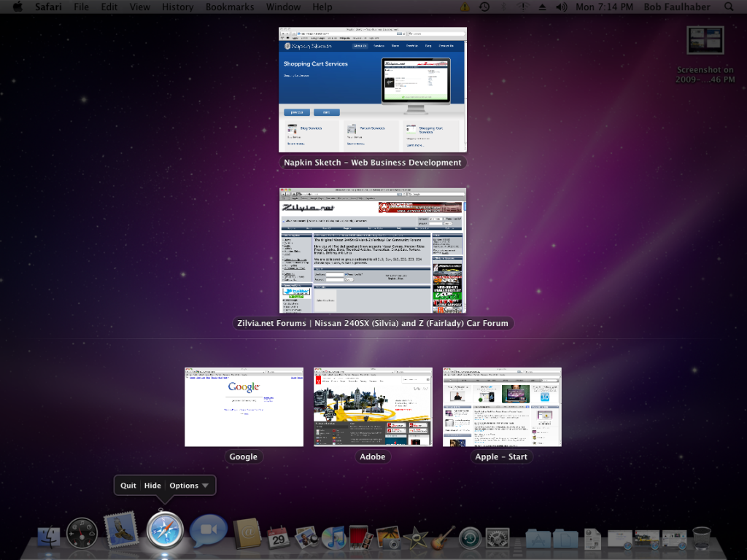Open the Help menu
Image resolution: width=747 pixels, height=560 pixels.
tap(322, 7)
